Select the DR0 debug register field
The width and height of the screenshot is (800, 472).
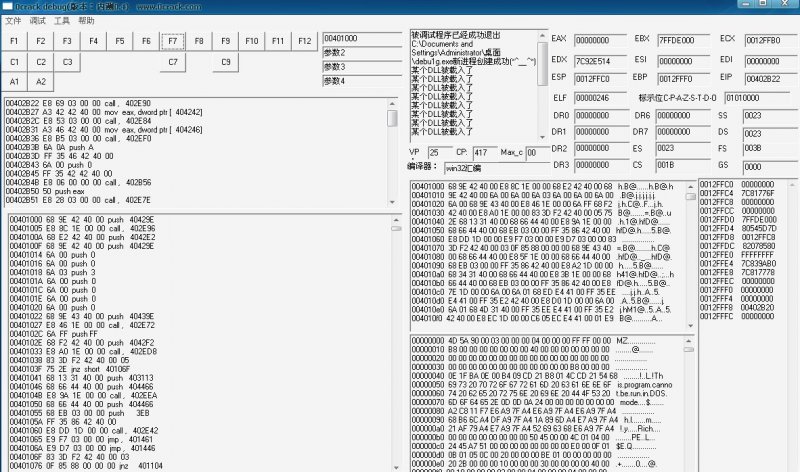coord(602,116)
